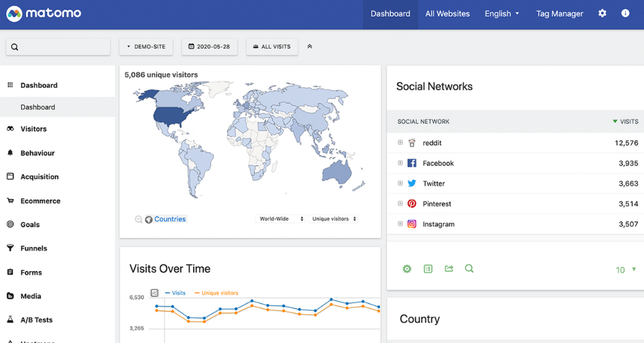Click the Instagram logo icon

coord(412,224)
